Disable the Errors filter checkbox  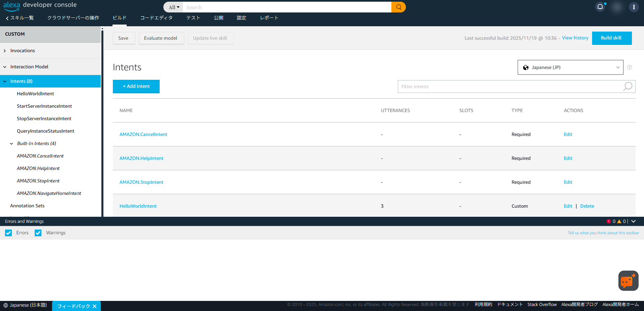point(8,233)
